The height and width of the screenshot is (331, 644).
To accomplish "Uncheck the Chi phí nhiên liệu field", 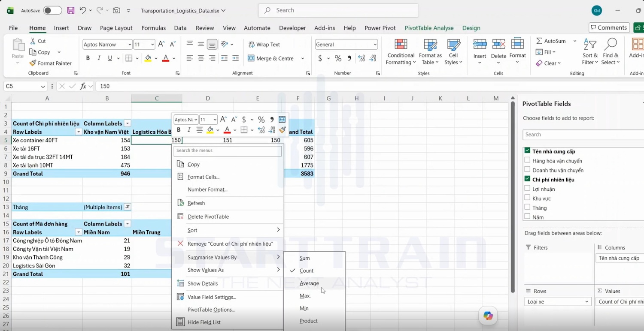I will (x=527, y=179).
